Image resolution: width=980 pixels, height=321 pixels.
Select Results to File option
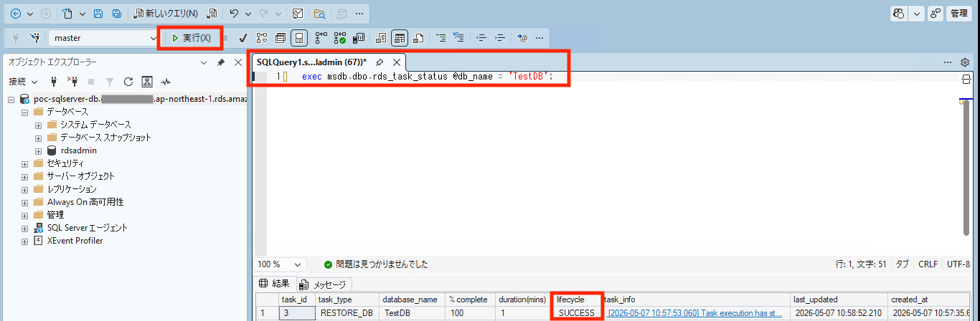[418, 37]
